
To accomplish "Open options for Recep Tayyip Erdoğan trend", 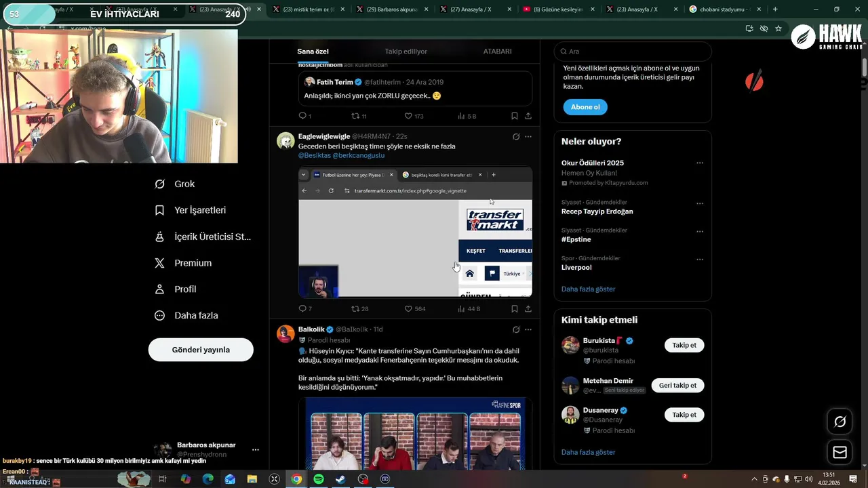I will point(700,203).
